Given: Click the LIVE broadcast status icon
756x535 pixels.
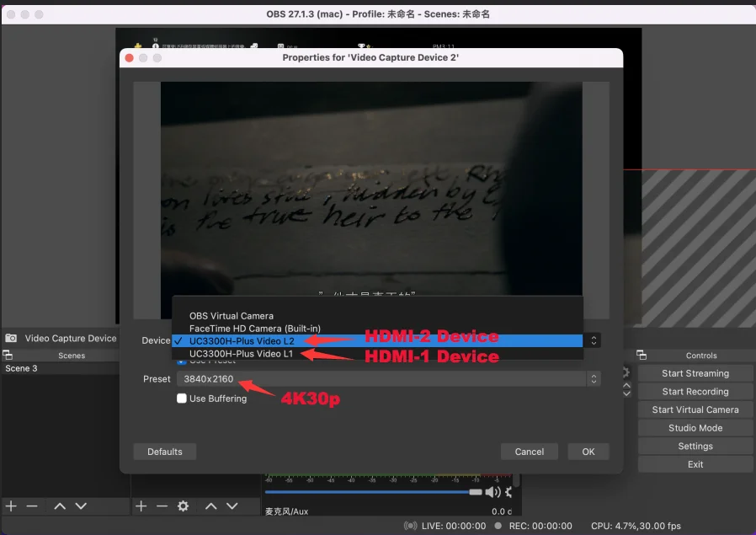Looking at the screenshot, I should click(x=410, y=526).
